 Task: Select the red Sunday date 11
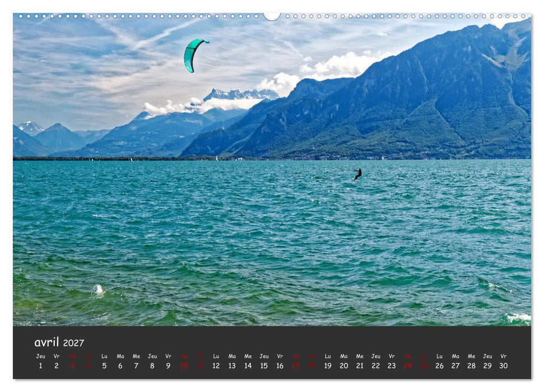(x=200, y=366)
